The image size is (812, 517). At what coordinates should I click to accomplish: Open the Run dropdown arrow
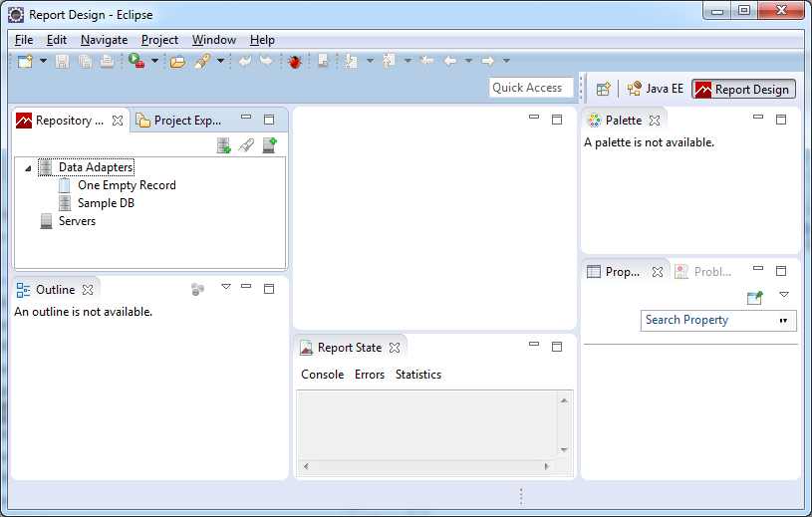154,61
